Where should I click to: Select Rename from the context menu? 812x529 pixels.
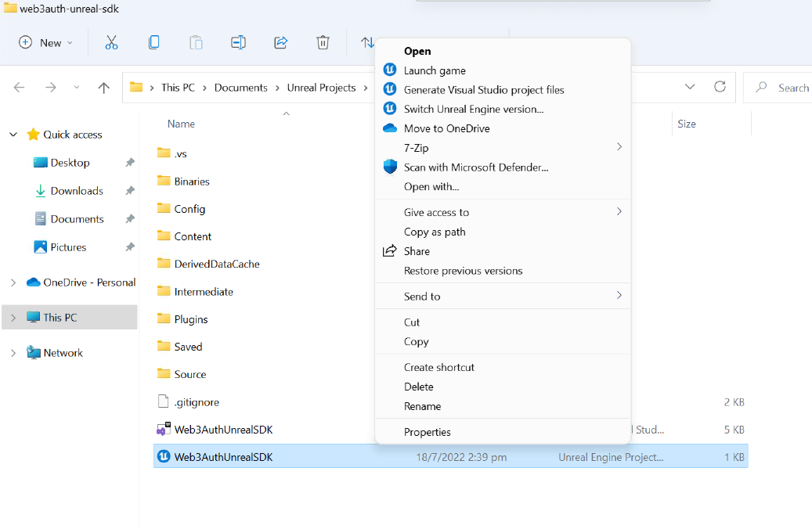(x=422, y=405)
